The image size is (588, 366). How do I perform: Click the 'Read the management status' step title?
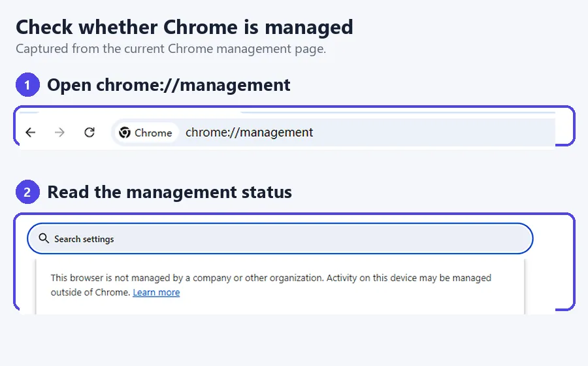pos(169,192)
